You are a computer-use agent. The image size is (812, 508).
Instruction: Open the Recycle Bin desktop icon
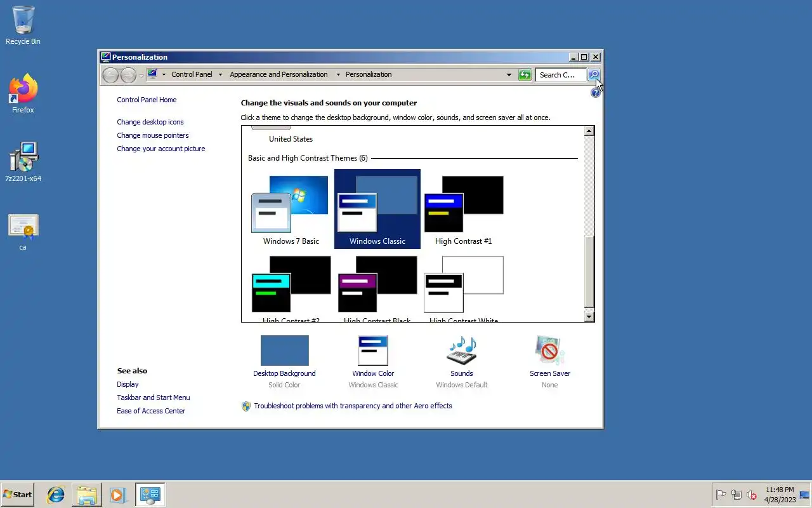[23, 25]
